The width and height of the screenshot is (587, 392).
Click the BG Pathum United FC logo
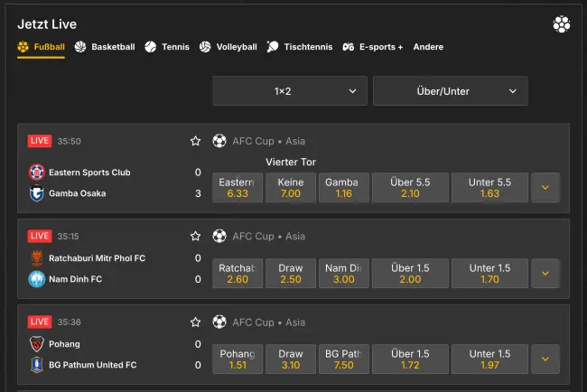(x=37, y=365)
